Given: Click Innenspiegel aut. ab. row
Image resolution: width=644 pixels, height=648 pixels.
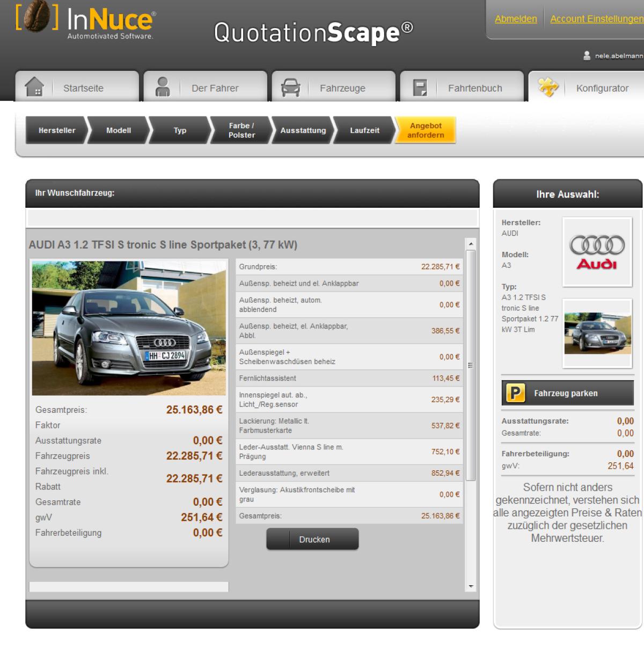Looking at the screenshot, I should pyautogui.click(x=349, y=400).
